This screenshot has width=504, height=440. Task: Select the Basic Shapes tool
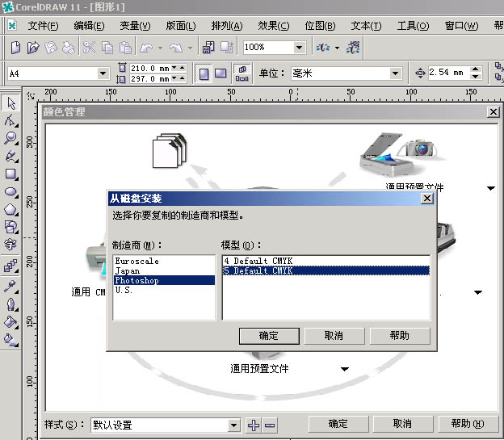point(10,227)
